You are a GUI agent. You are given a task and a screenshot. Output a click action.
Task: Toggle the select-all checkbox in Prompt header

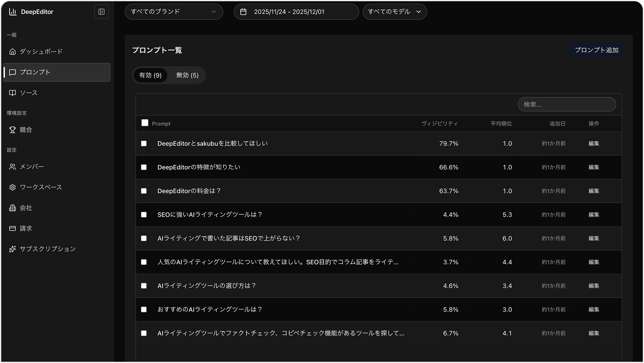point(145,123)
